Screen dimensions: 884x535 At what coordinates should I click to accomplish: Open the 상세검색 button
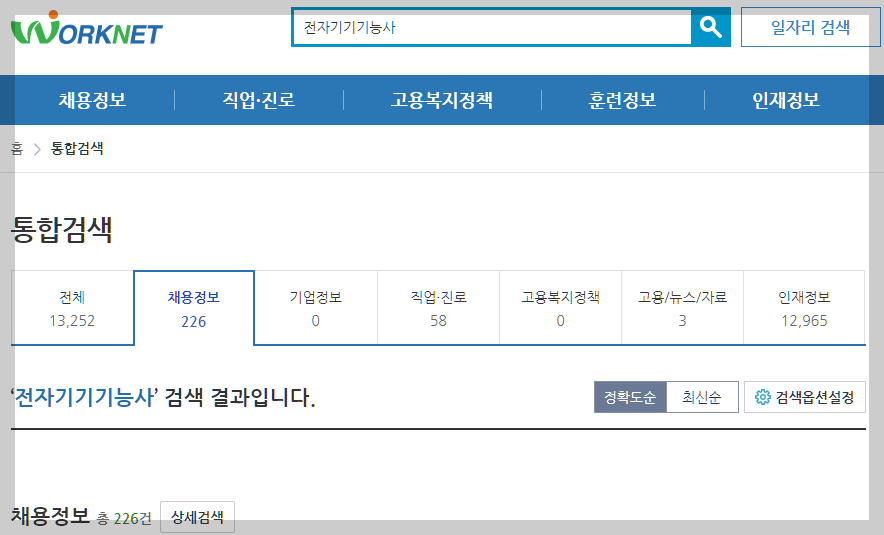pos(197,517)
